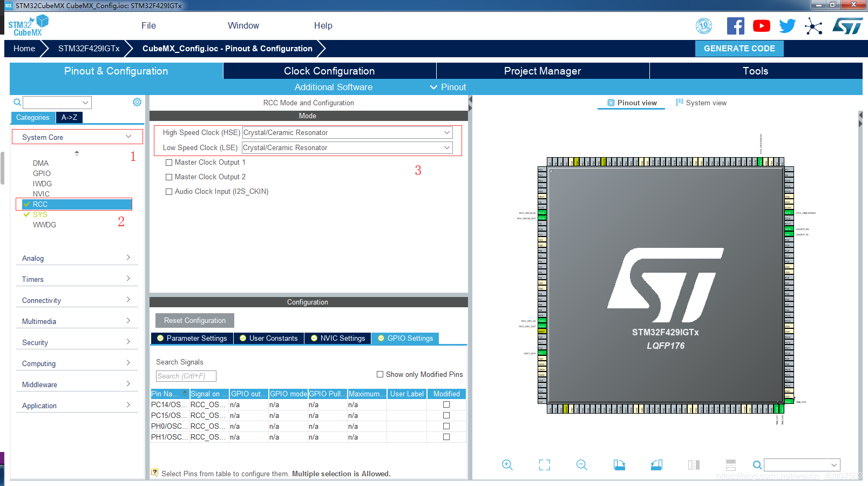Toggle the split vertical view icon

[x=694, y=465]
